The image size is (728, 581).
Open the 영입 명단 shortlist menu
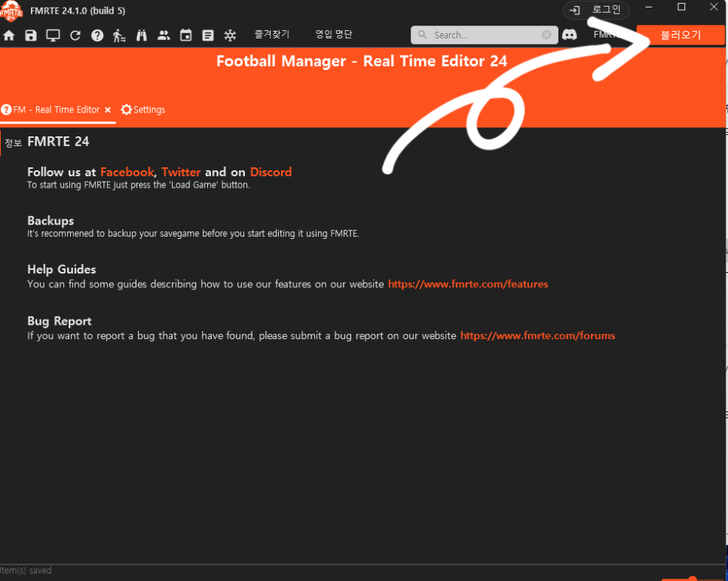[334, 35]
